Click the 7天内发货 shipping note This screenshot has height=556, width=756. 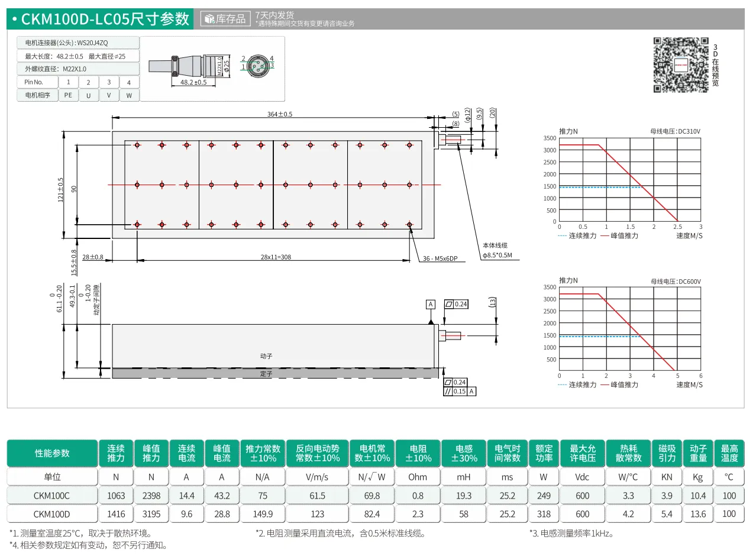274,15
